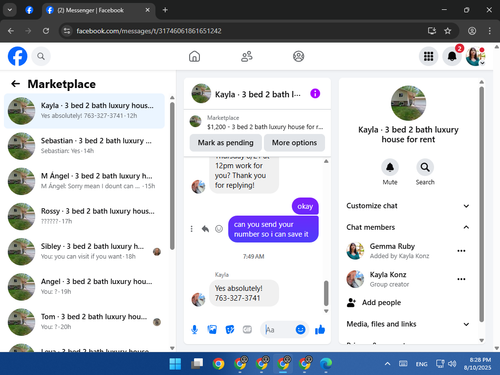
Task: Open the Facebook logo home link
Action: coord(17,56)
